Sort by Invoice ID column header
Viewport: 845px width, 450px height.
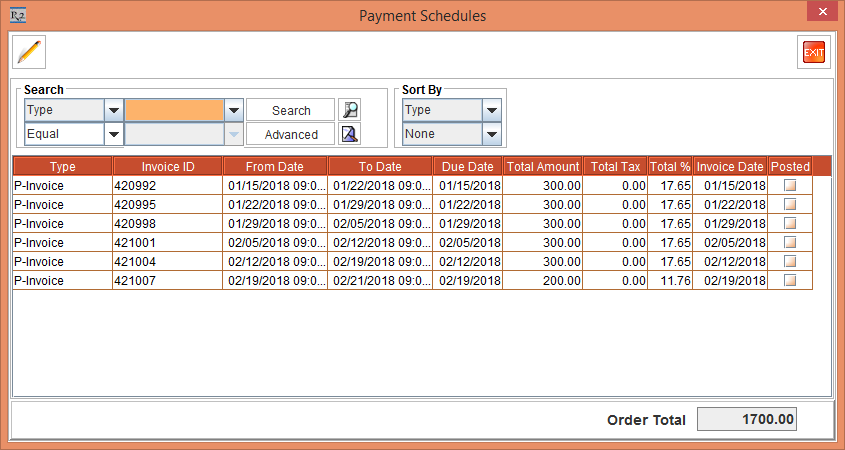click(167, 166)
